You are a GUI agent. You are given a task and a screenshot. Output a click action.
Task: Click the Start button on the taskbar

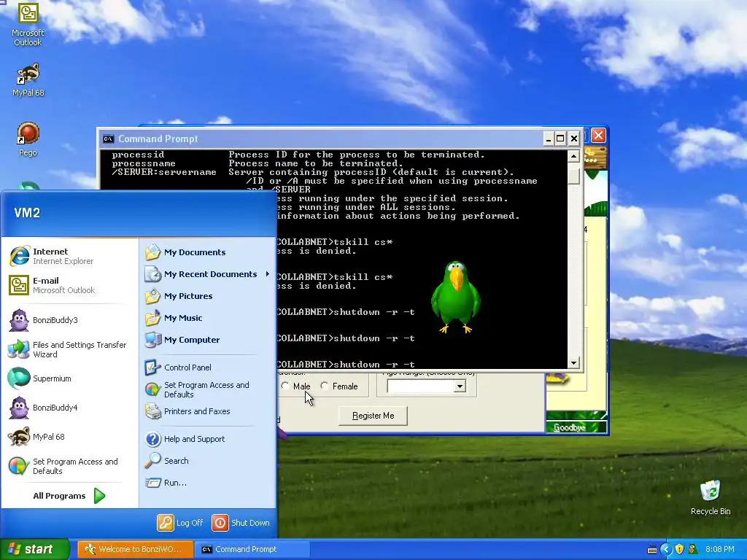[x=34, y=549]
